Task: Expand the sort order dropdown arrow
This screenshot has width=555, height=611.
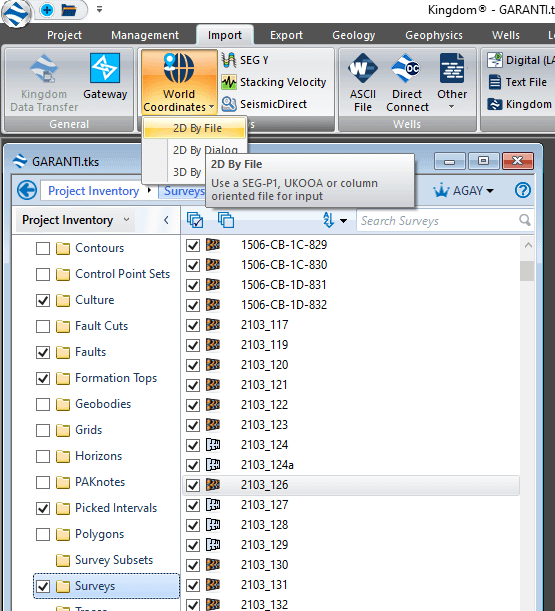Action: pyautogui.click(x=343, y=221)
